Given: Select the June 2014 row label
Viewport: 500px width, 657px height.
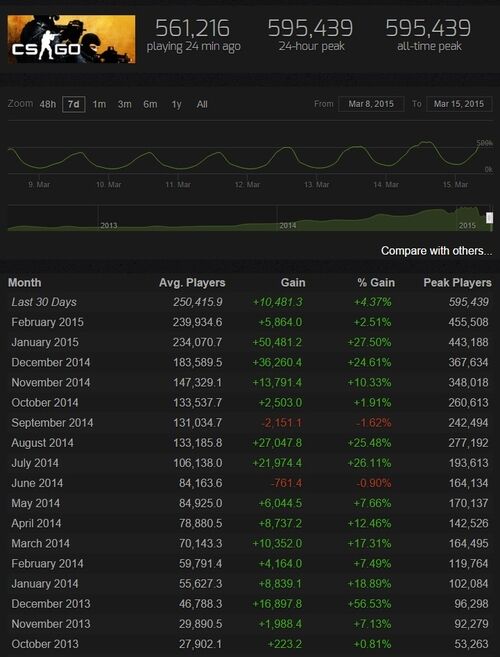Looking at the screenshot, I should click(37, 483).
